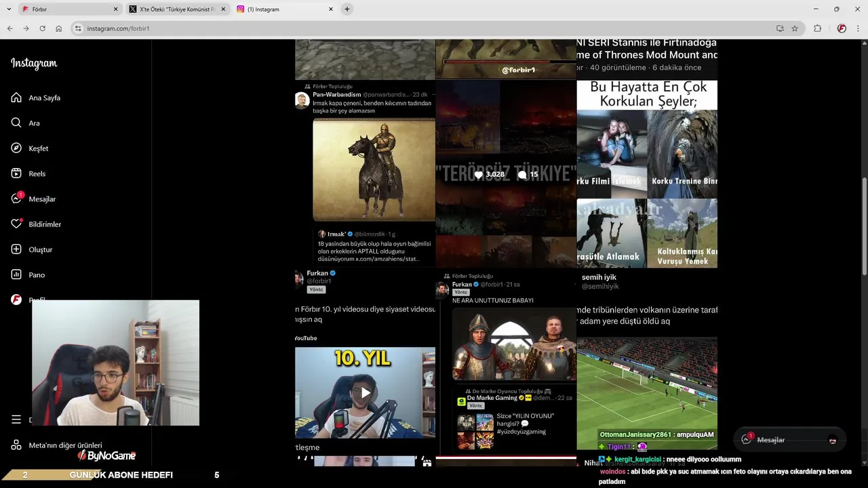Click the Instagram logo in sidebar
The image size is (868, 488).
pyautogui.click(x=34, y=64)
